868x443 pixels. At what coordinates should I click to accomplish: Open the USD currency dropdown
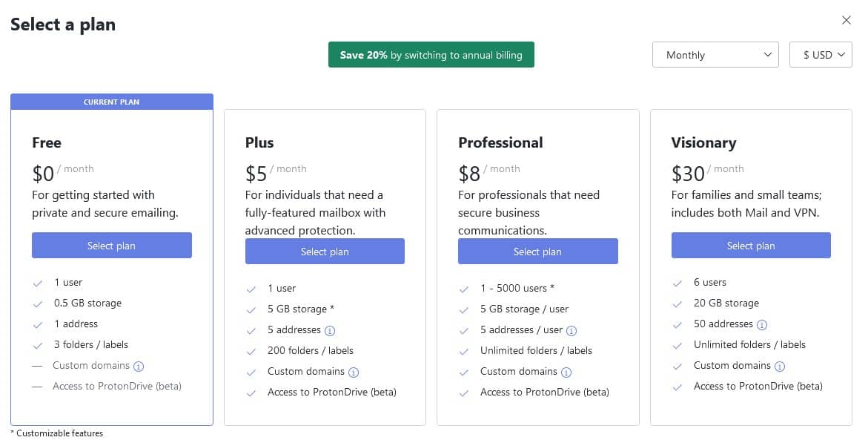(821, 54)
